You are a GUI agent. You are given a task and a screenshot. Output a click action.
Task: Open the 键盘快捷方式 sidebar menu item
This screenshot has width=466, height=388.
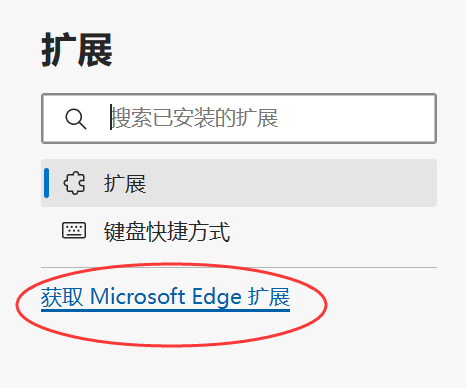coord(239,231)
